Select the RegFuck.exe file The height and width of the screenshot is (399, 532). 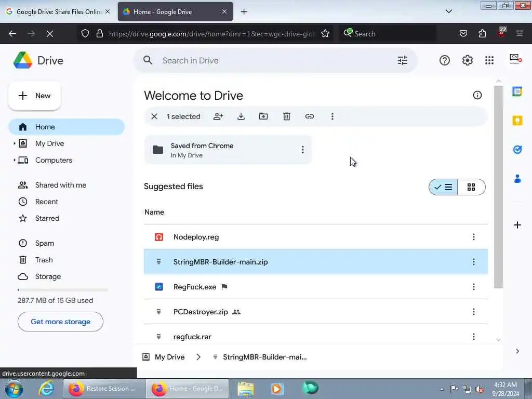315,287
